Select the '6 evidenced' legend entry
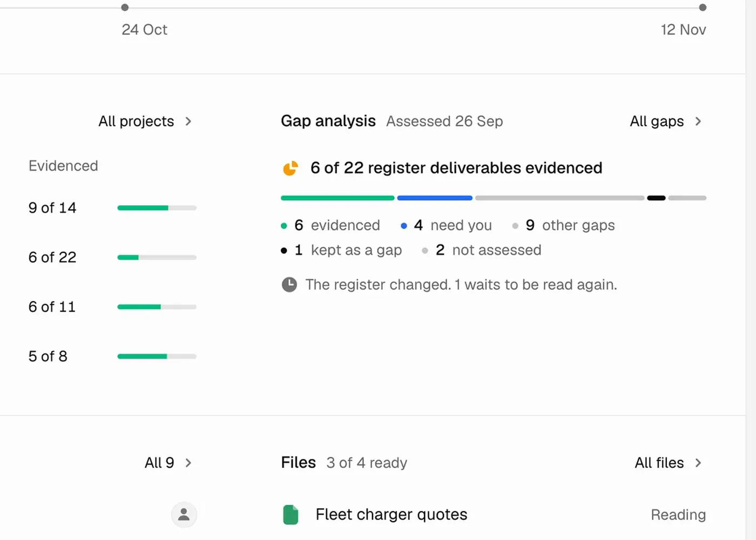Image resolution: width=756 pixels, height=540 pixels. [330, 225]
